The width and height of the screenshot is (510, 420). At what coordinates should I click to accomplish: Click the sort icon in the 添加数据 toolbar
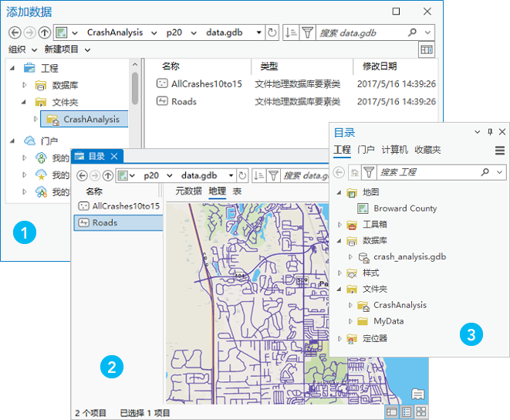290,33
